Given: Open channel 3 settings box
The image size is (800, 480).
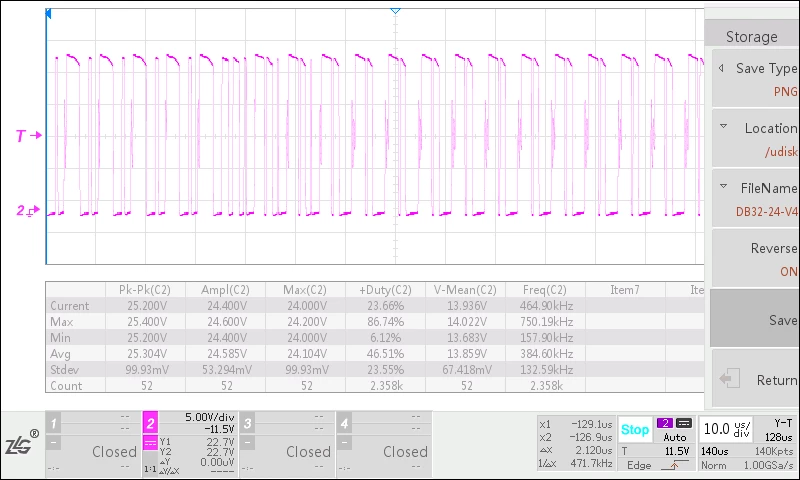Looking at the screenshot, I should tap(287, 444).
